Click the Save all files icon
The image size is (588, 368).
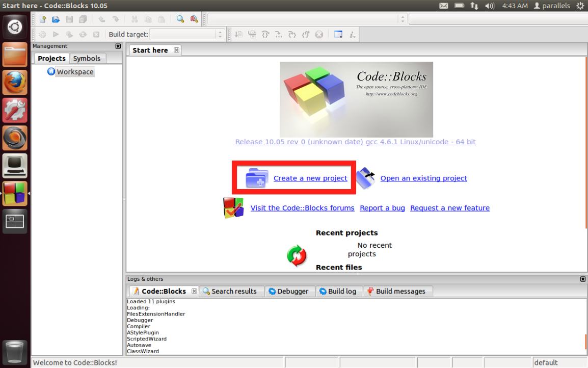point(83,19)
